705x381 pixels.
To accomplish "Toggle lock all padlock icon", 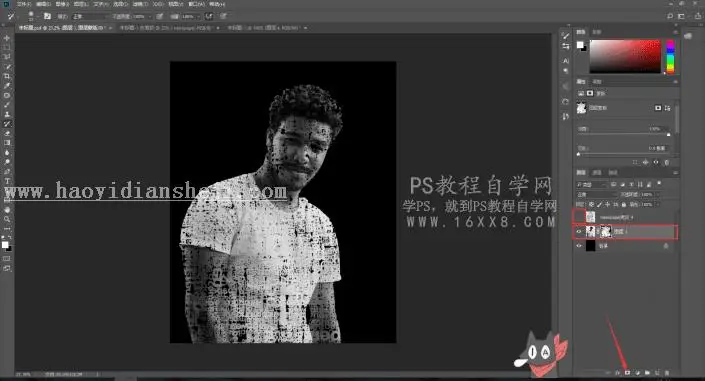I will click(624, 204).
